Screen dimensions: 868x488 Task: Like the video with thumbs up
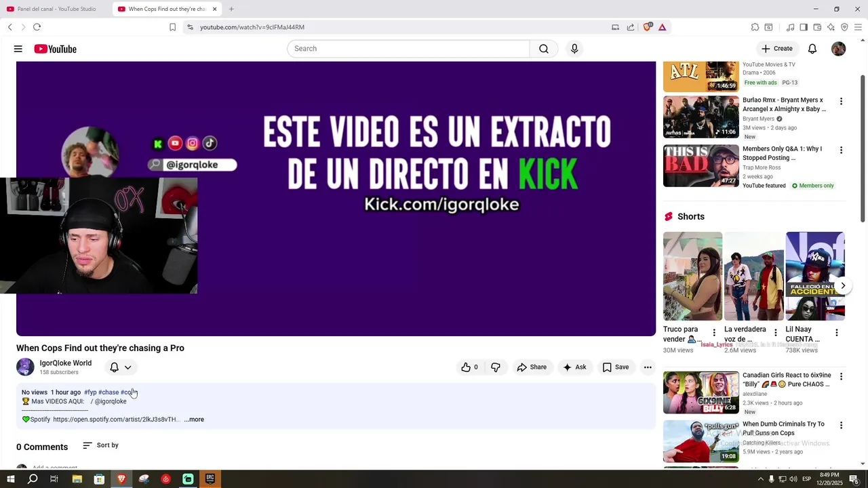pyautogui.click(x=469, y=367)
